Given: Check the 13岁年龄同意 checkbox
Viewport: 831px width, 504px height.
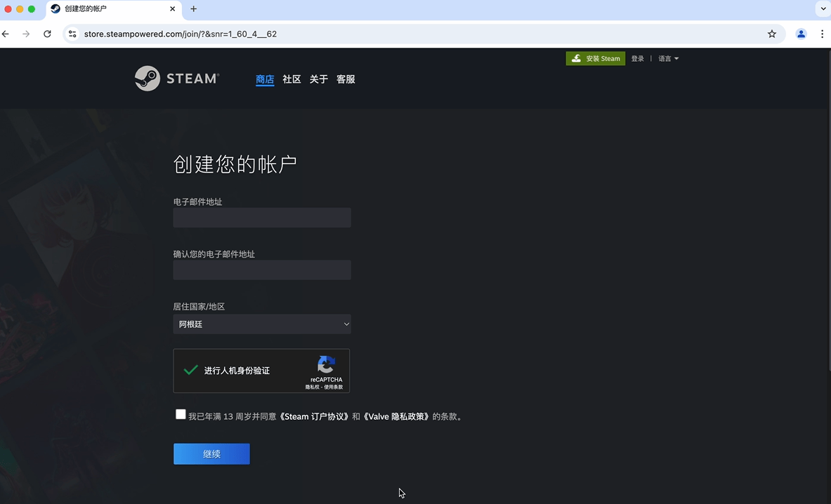Looking at the screenshot, I should [x=181, y=414].
